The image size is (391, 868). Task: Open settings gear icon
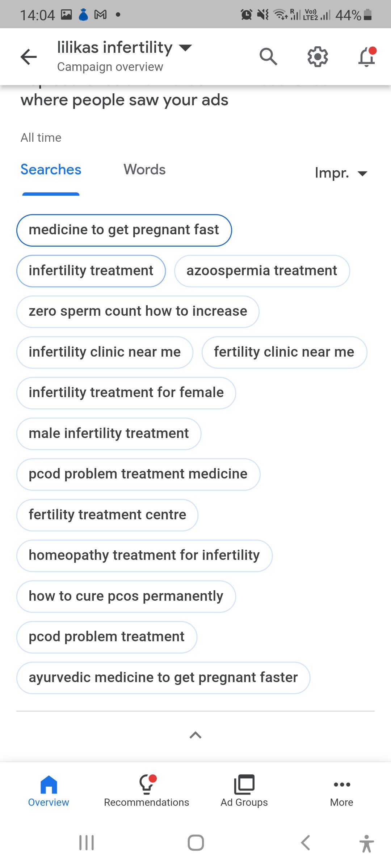[318, 56]
